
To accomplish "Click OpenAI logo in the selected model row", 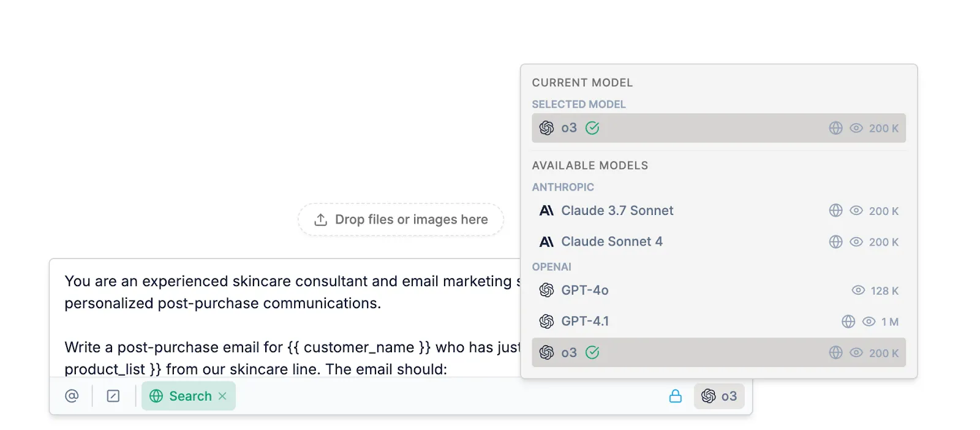I will pyautogui.click(x=546, y=128).
